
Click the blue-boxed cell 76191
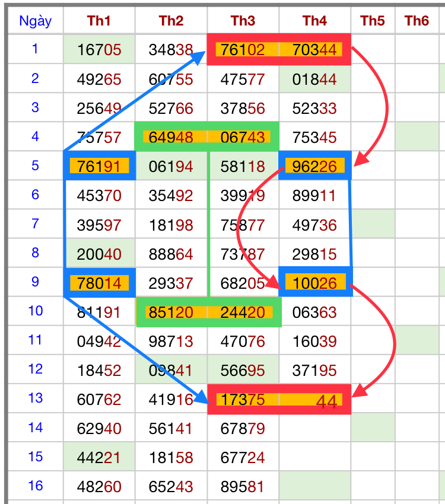pos(99,166)
